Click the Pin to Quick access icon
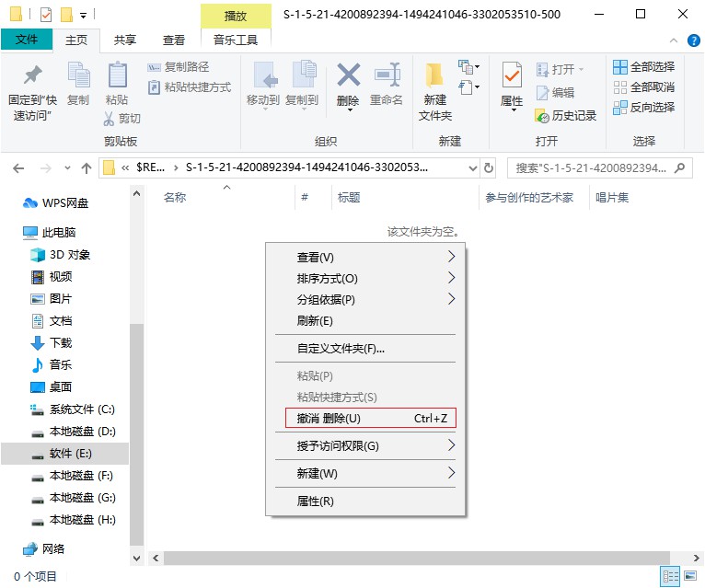This screenshot has height=588, width=705. tap(33, 75)
